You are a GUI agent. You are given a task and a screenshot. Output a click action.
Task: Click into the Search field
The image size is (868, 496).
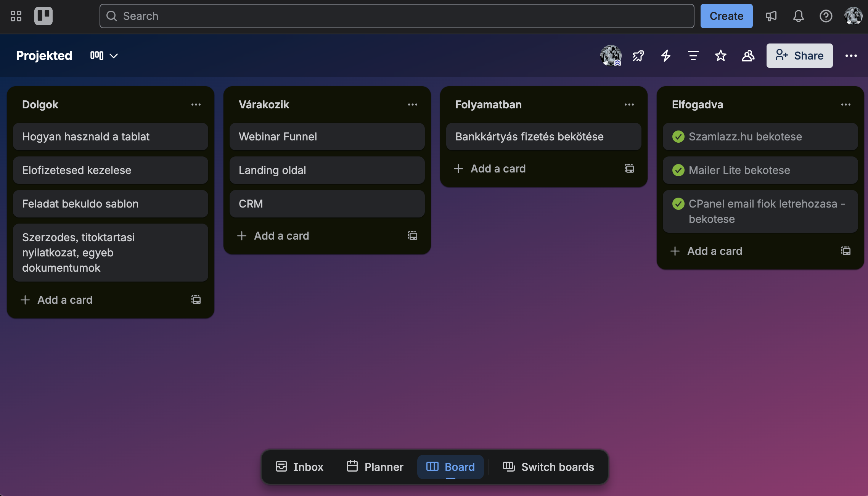397,16
